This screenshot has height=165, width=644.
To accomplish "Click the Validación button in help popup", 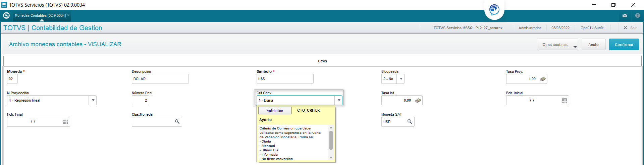I will 275,111.
